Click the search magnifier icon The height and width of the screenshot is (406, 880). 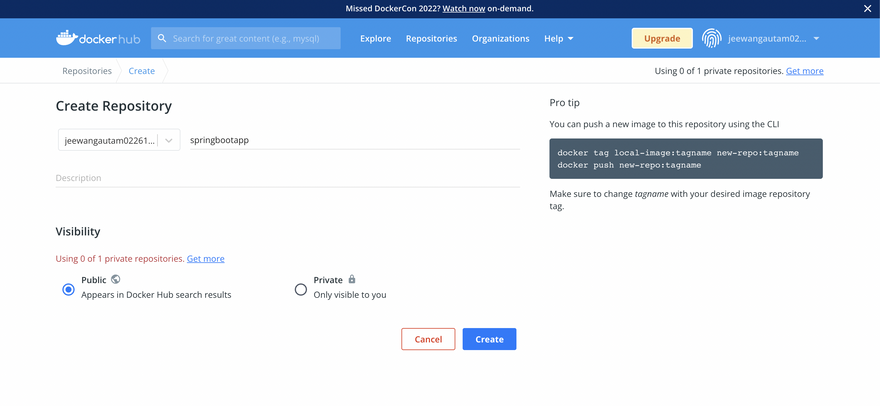pyautogui.click(x=162, y=38)
